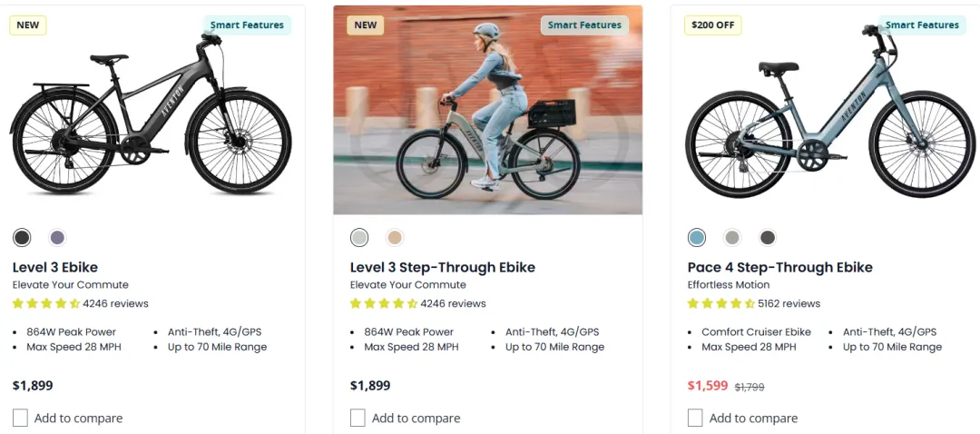
Task: Enable Add to compare for Pace 4 Step-Through
Action: click(696, 418)
